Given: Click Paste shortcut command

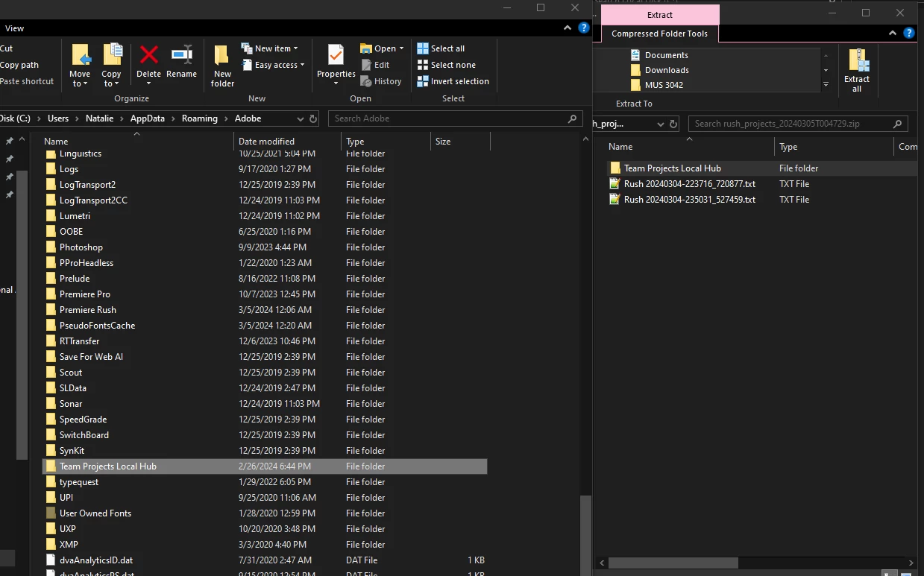Looking at the screenshot, I should 27,81.
